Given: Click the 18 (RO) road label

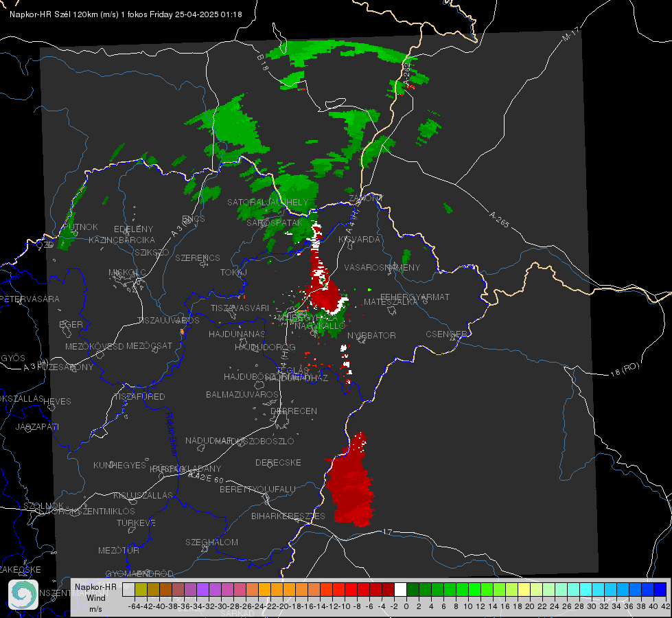Looking at the screenshot, I should pyautogui.click(x=625, y=369).
